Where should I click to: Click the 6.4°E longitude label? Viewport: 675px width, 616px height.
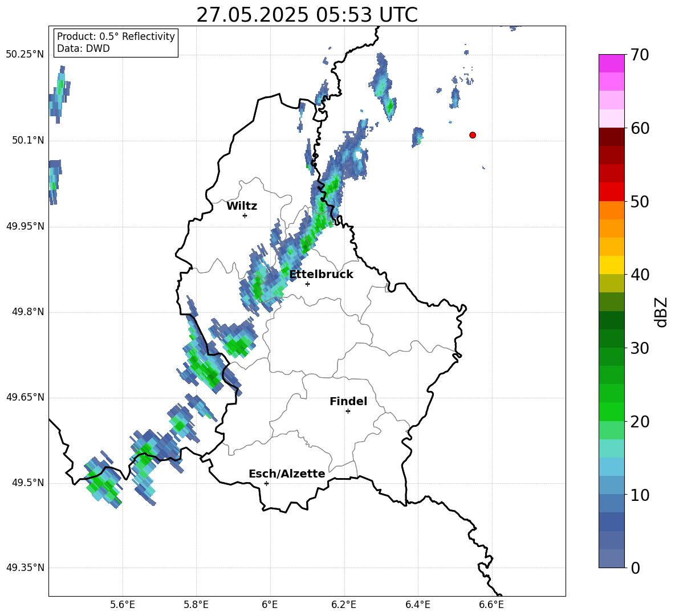point(417,605)
